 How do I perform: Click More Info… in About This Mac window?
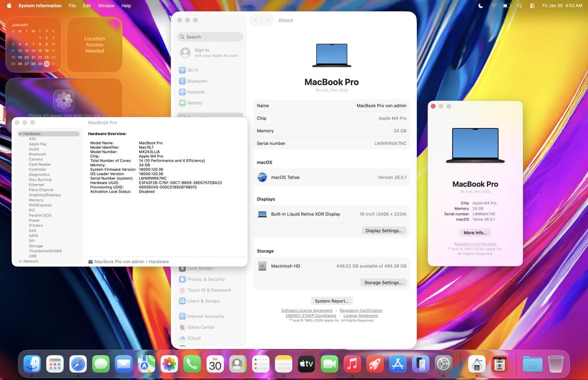[475, 233]
